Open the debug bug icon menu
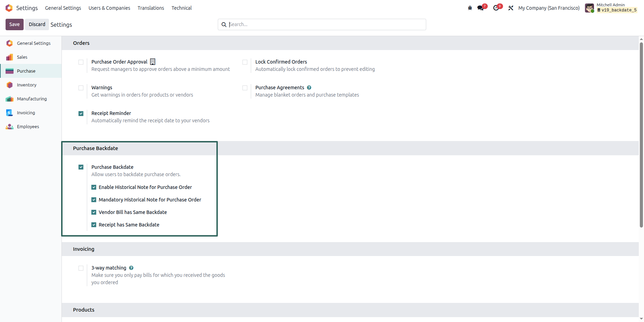 click(470, 8)
